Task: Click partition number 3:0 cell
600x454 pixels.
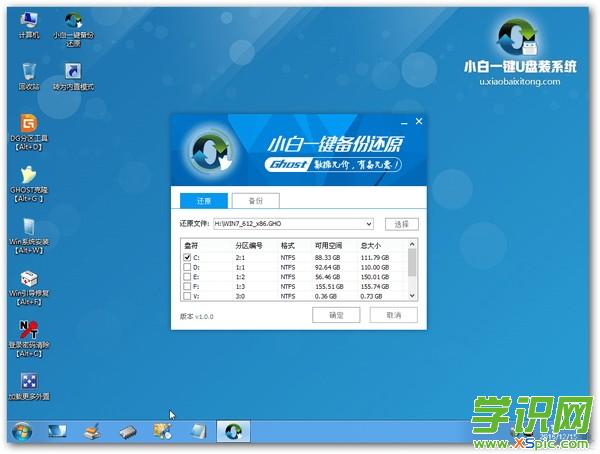Action: tap(240, 296)
